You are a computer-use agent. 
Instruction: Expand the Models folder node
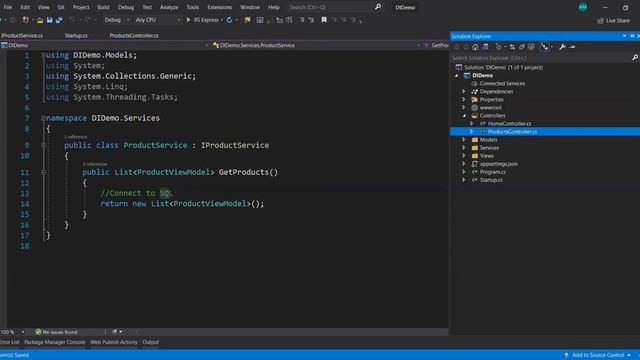click(x=464, y=140)
